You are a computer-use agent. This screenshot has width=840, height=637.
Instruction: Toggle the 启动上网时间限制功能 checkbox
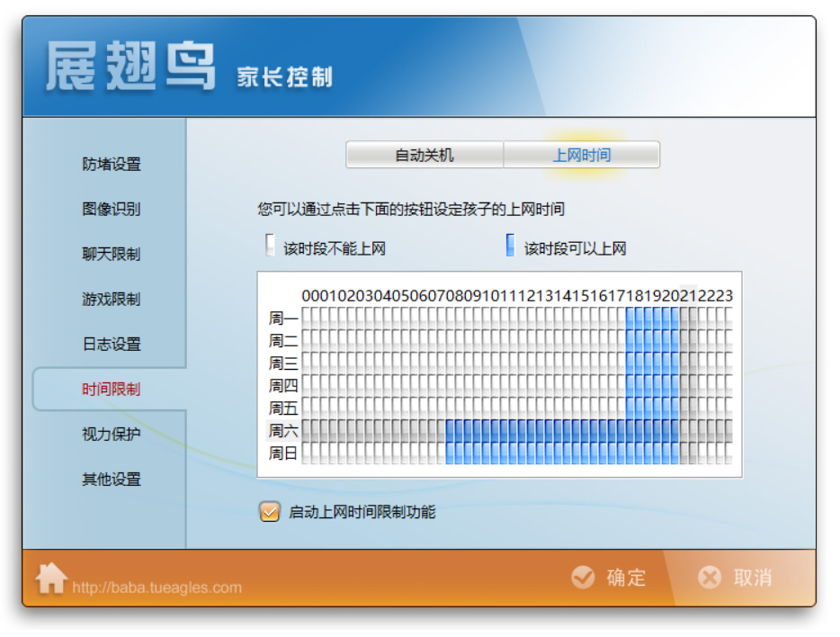tap(270, 512)
